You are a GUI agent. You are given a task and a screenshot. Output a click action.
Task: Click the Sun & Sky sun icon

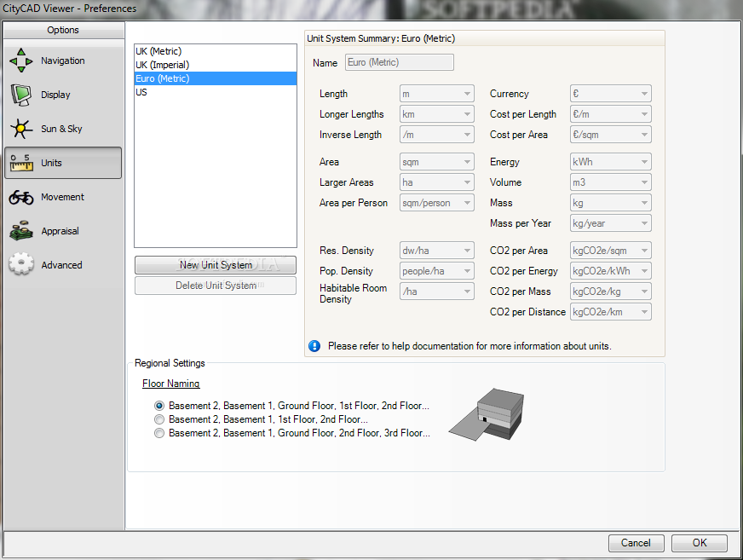click(x=21, y=129)
